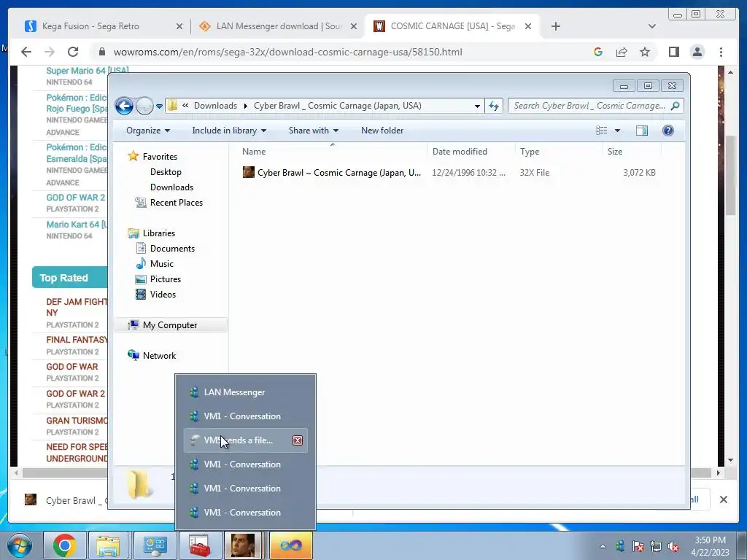Select Network in navigation pane

click(152, 356)
